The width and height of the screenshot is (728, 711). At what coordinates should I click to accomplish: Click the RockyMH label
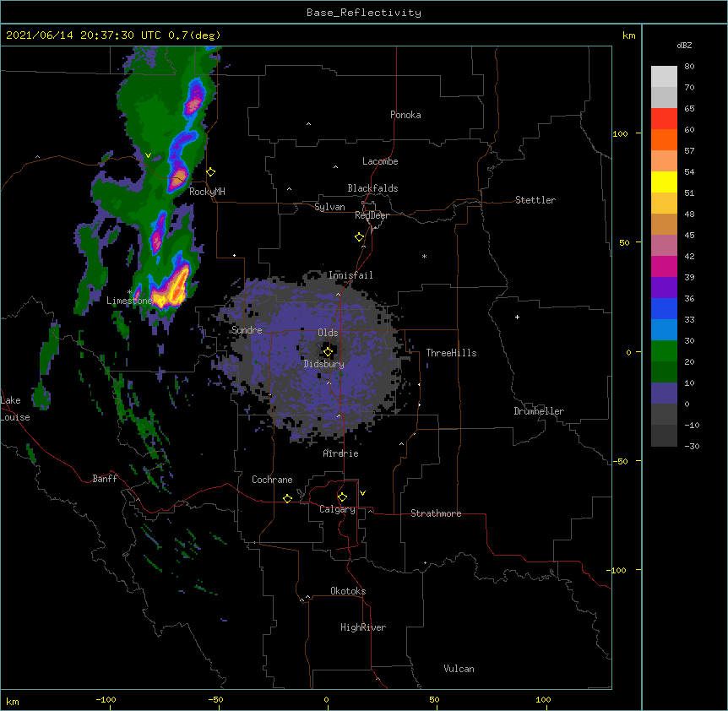pyautogui.click(x=207, y=192)
